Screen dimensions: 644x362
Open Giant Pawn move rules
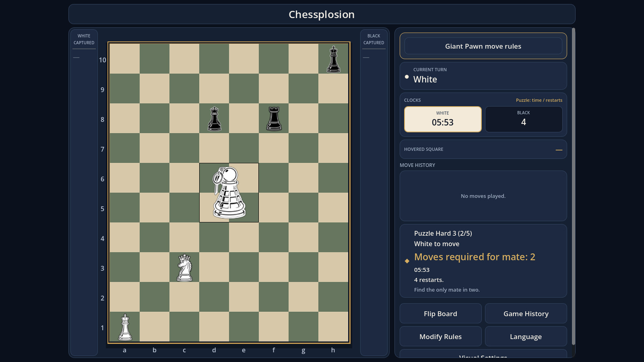[483, 46]
